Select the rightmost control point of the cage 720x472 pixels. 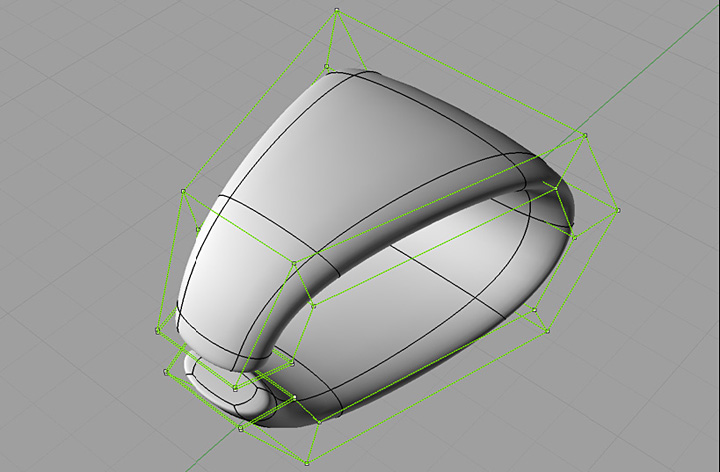618,210
